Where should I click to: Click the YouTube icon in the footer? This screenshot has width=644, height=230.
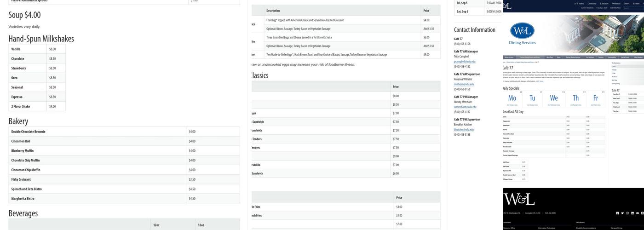click(638, 213)
